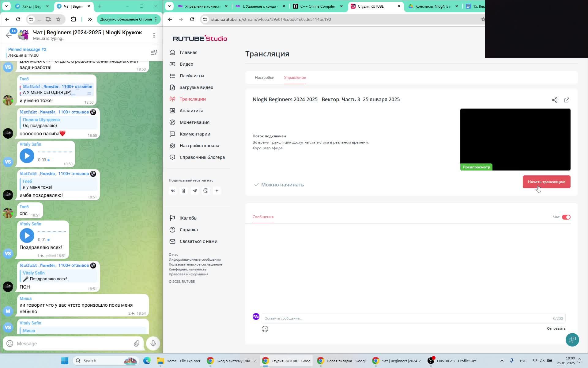This screenshot has height=368, width=588.
Task: Click the microphone icon in Telegram input
Action: [153, 343]
